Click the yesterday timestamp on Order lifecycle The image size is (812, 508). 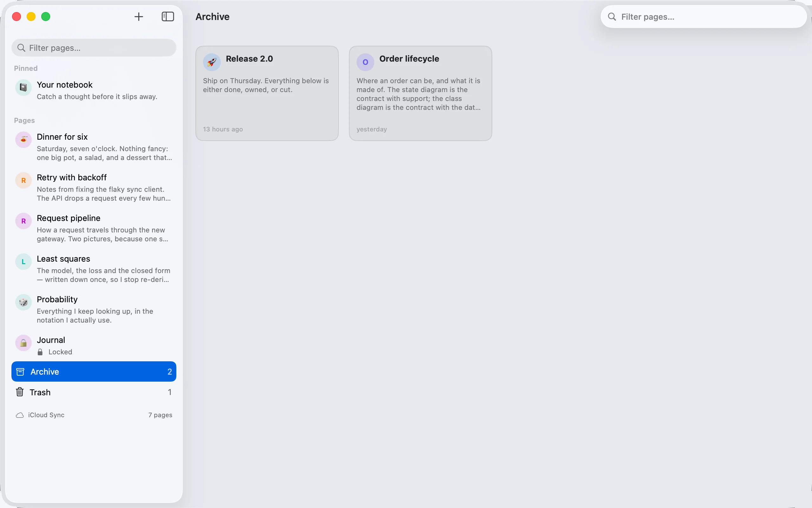coord(372,129)
